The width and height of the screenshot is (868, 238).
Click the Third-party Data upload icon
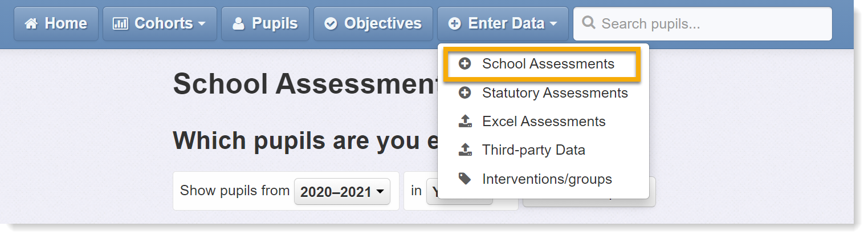(465, 150)
